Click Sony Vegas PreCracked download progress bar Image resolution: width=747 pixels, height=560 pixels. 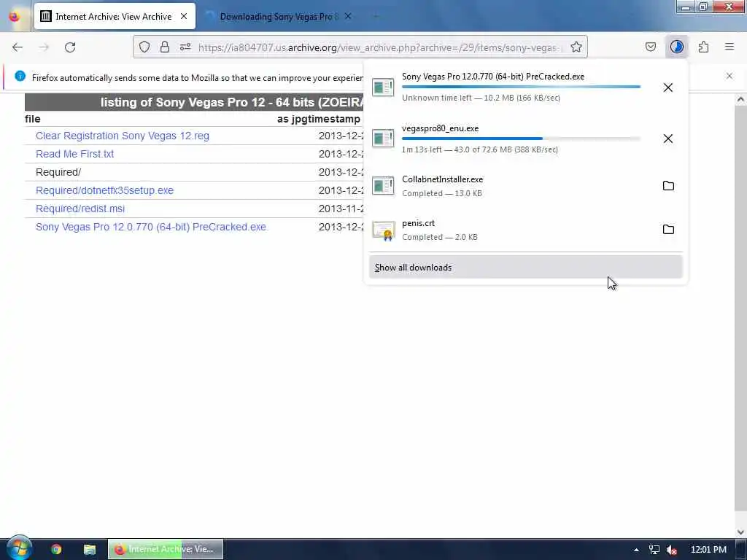click(521, 87)
